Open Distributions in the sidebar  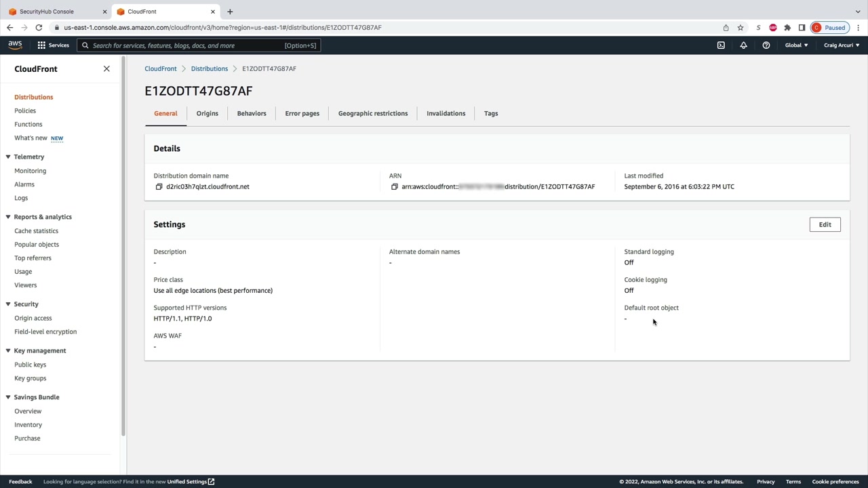click(x=34, y=97)
